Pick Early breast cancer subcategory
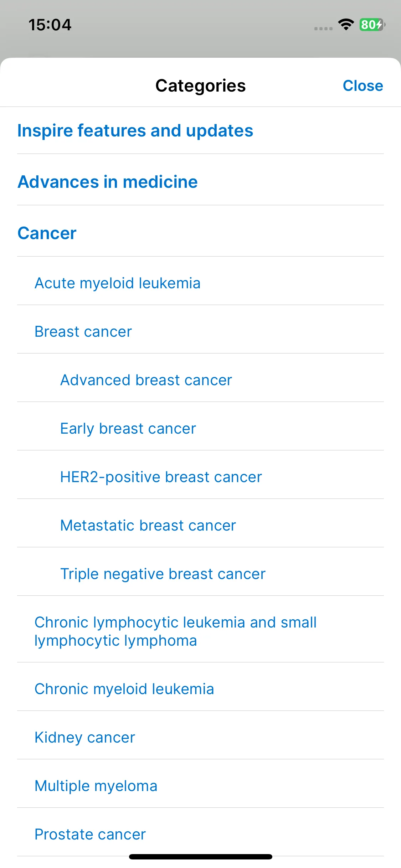Viewport: 401px width, 868px height. [x=200, y=429]
